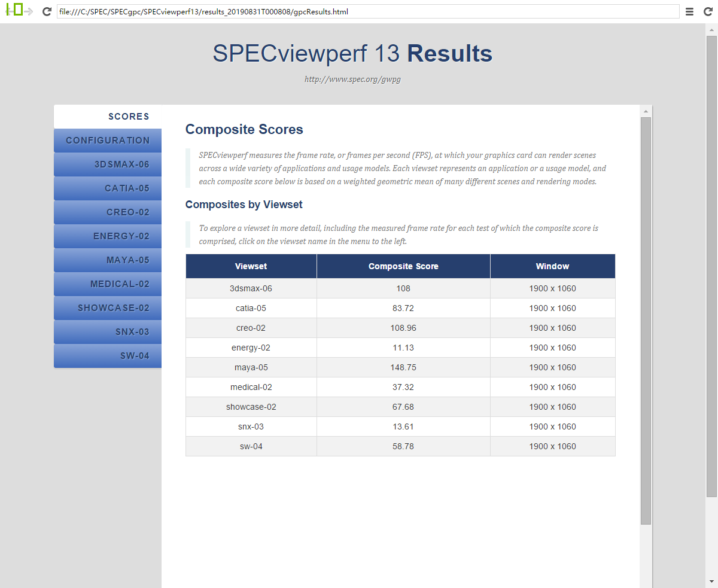Open the CONFIGURATION sidebar tab
The width and height of the screenshot is (718, 588).
point(108,141)
